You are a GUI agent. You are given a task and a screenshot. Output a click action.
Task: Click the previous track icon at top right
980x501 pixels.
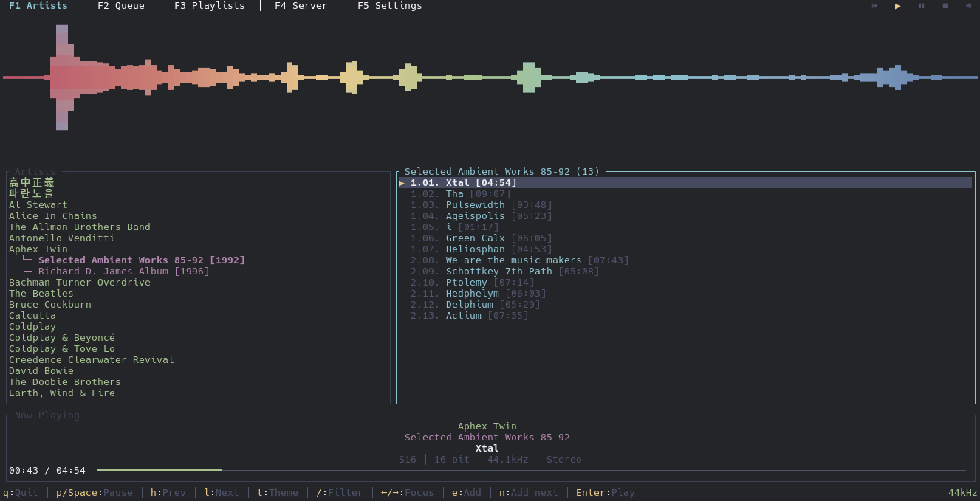pyautogui.click(x=874, y=6)
